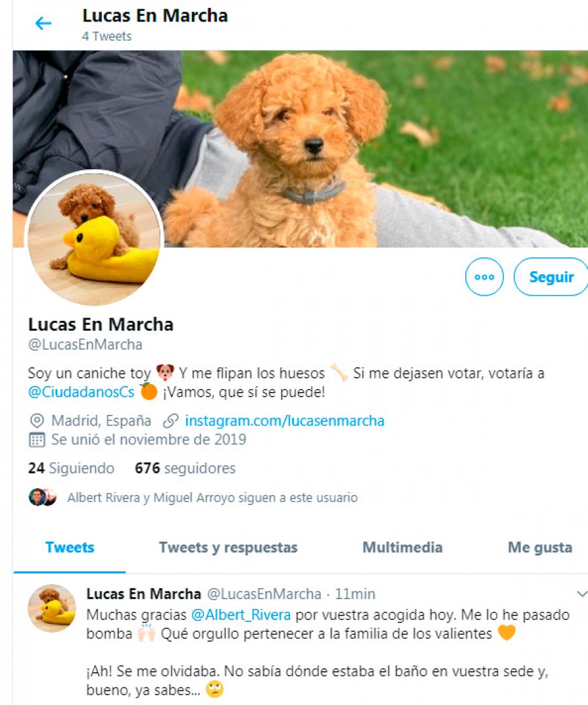Viewport: 588px width, 705px height.
Task: View the 676 seguidores list
Action: (x=185, y=468)
